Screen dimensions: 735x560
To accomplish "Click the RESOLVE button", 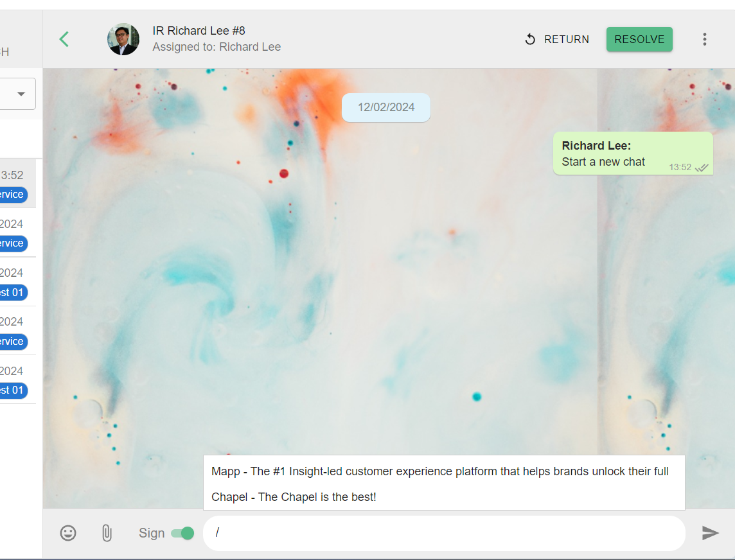I will (639, 39).
